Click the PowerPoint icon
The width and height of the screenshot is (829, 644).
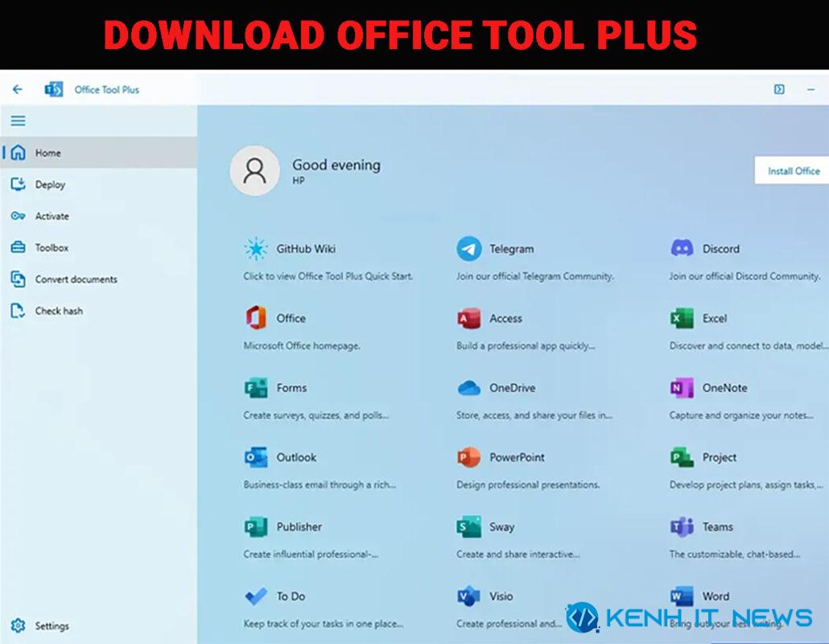tap(469, 457)
